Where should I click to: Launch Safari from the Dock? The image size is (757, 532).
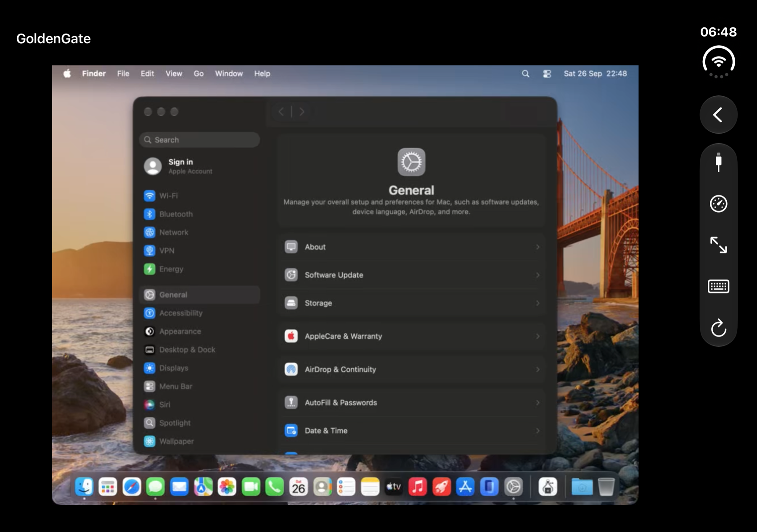tap(132, 487)
